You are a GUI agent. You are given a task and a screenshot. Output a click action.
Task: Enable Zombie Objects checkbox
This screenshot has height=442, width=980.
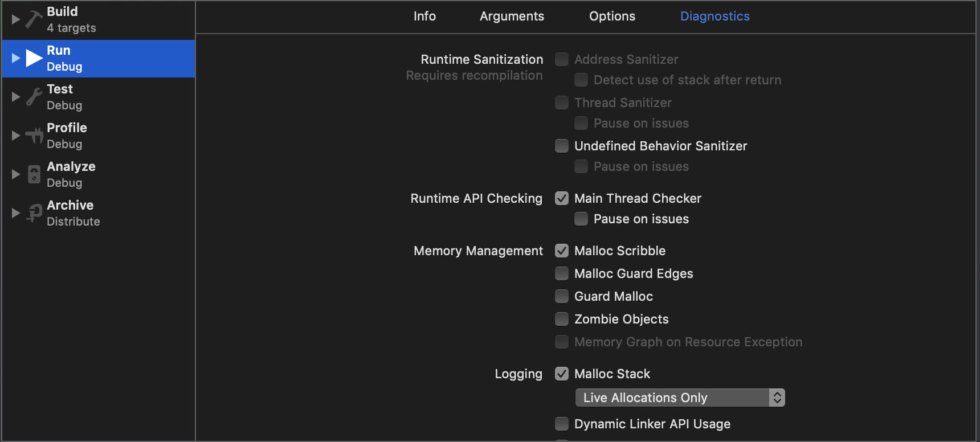[x=562, y=319]
